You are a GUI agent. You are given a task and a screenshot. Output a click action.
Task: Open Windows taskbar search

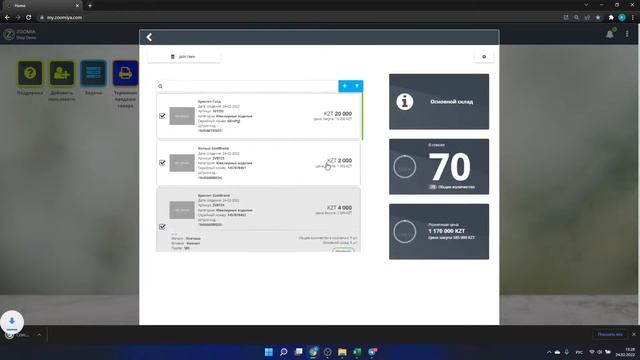(x=283, y=352)
